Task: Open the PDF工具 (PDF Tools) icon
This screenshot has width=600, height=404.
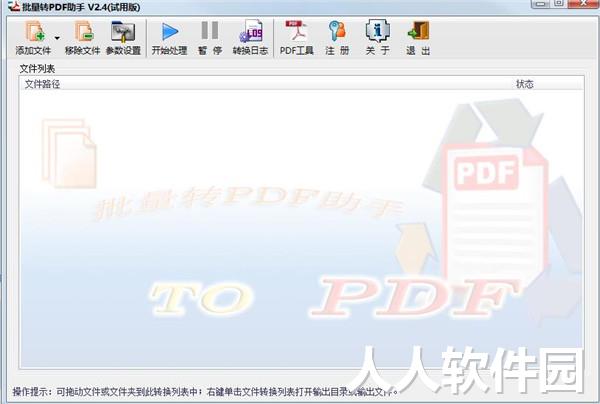Action: (297, 37)
